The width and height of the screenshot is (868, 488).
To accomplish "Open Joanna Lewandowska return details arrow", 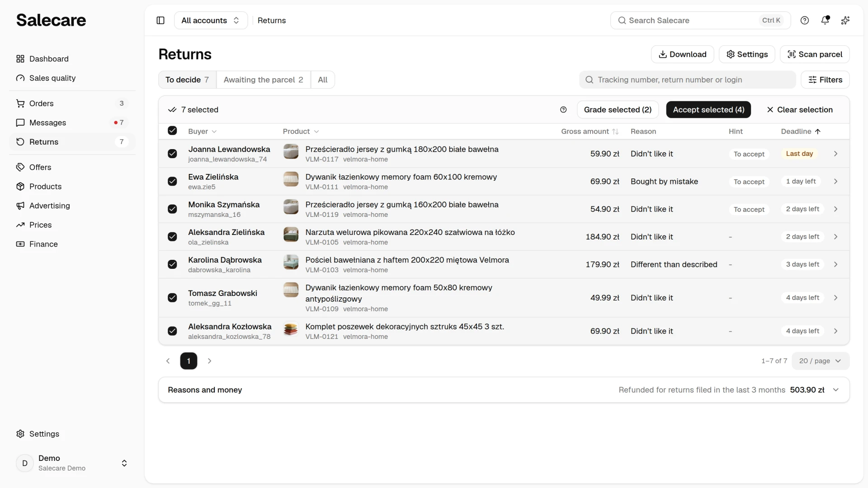I will [835, 154].
